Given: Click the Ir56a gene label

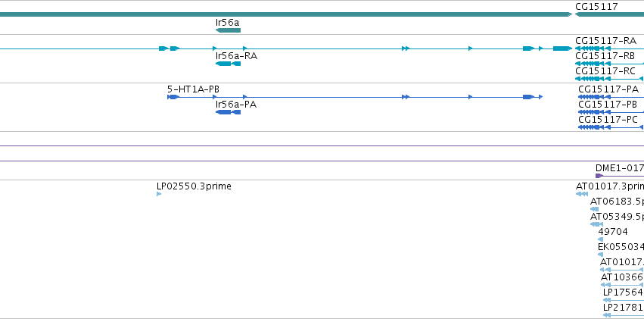Looking at the screenshot, I should [x=227, y=23].
